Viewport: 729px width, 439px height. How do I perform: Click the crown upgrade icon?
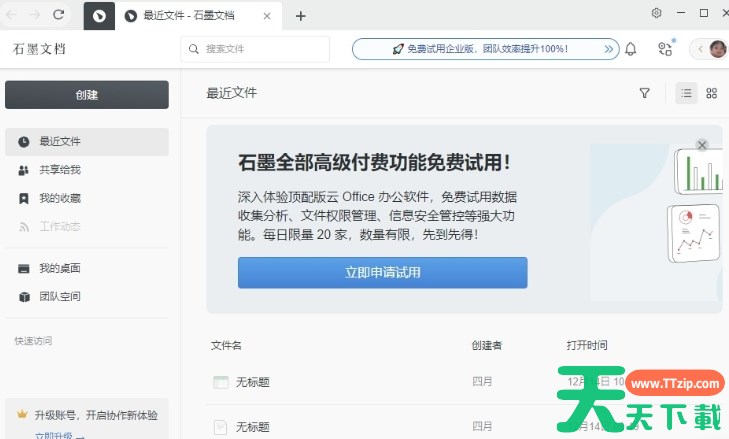pos(22,414)
